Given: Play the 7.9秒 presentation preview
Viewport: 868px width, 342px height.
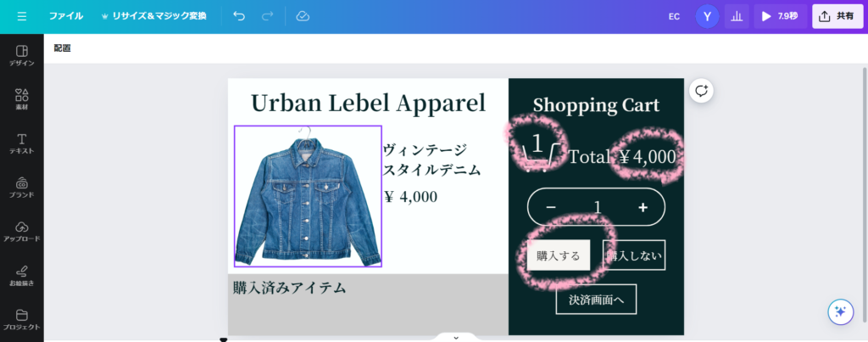Looking at the screenshot, I should coord(780,16).
